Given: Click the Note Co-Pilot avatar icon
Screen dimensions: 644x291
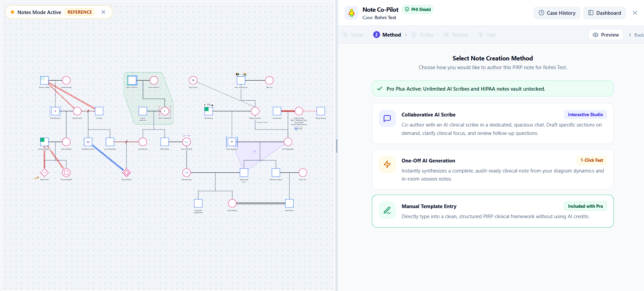Looking at the screenshot, I should point(351,13).
